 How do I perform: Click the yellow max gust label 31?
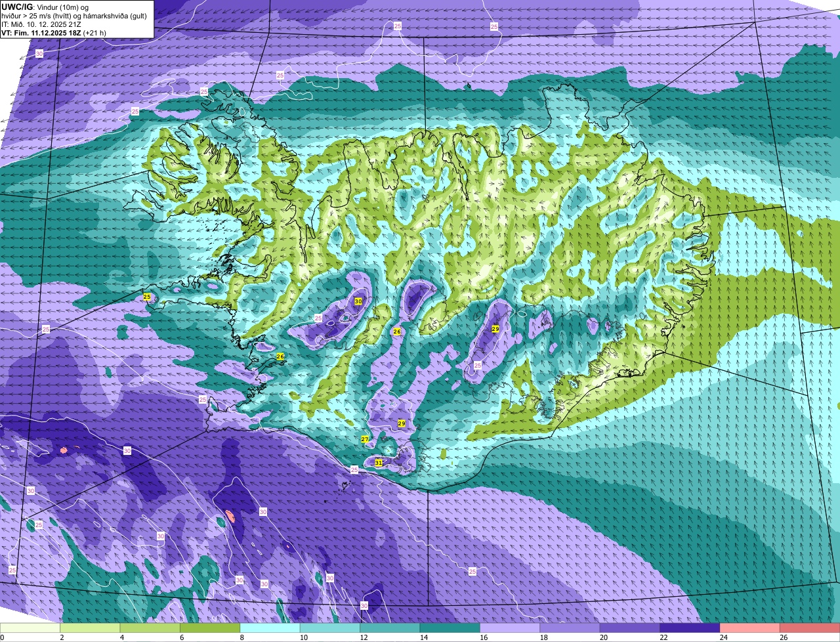[379, 463]
